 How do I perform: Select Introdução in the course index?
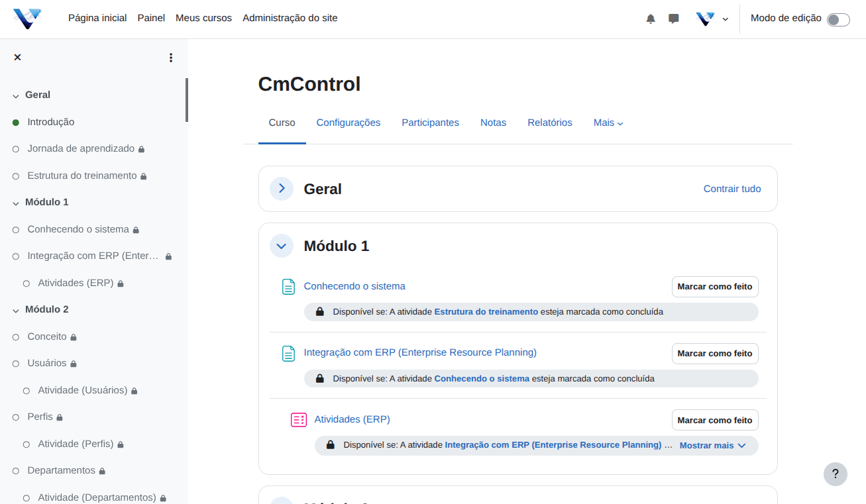[x=51, y=122]
